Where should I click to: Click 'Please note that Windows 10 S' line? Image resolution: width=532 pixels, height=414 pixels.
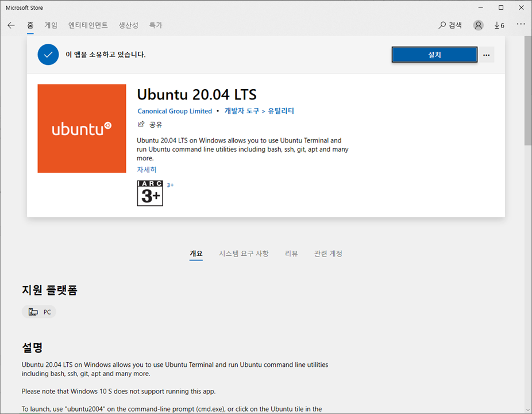[x=119, y=391]
